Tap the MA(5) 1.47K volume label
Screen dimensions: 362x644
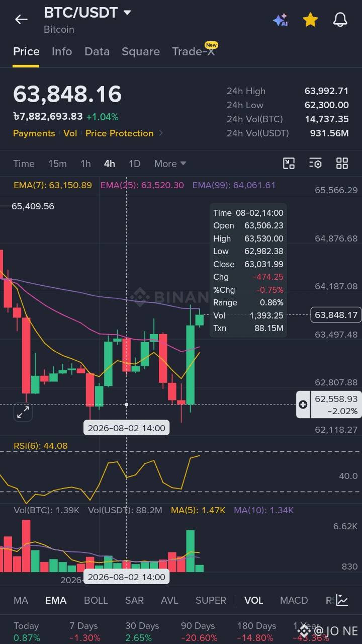click(x=198, y=510)
